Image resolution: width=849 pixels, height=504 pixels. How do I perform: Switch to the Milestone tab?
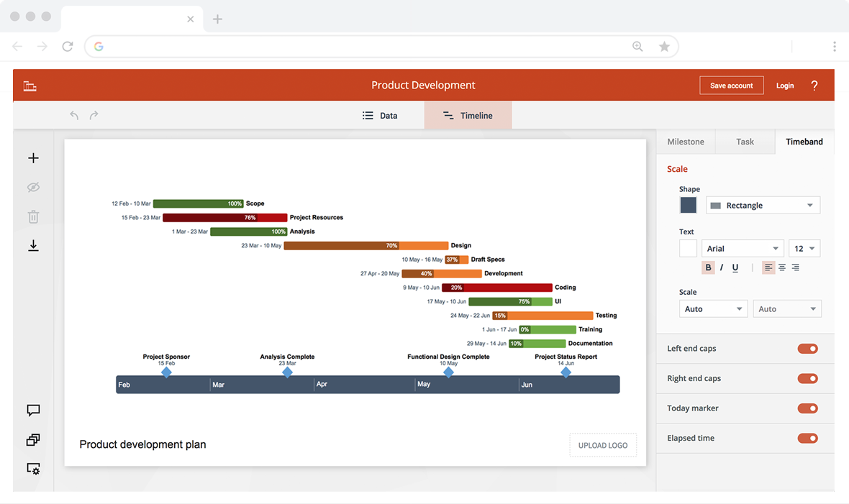click(x=686, y=142)
